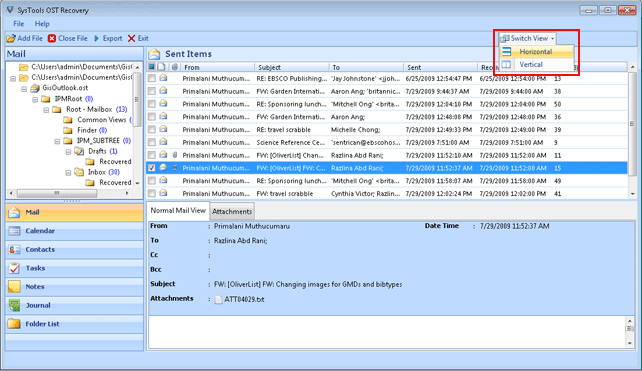Screen dimensions: 642x371
Task: Click the Close File button label
Action: click(73, 38)
